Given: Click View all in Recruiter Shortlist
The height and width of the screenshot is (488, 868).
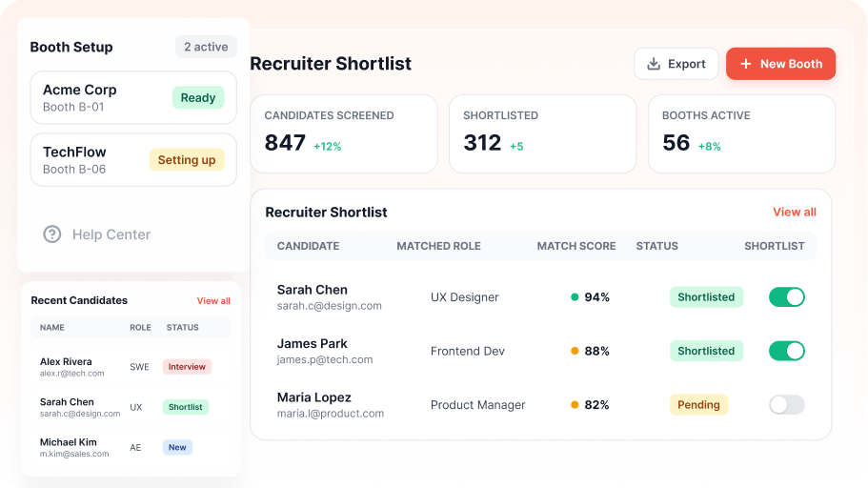Looking at the screenshot, I should click(795, 213).
